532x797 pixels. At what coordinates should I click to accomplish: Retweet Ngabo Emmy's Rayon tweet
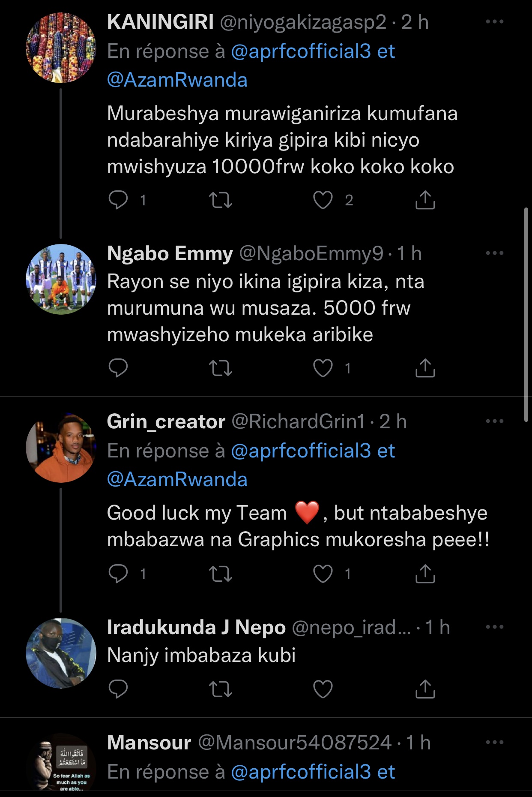pos(221,368)
